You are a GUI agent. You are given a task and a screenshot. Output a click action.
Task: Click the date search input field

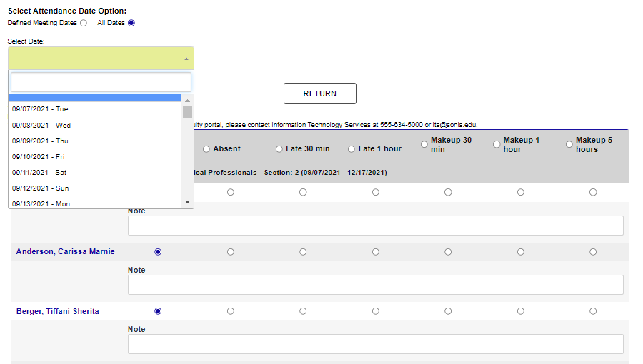click(101, 82)
